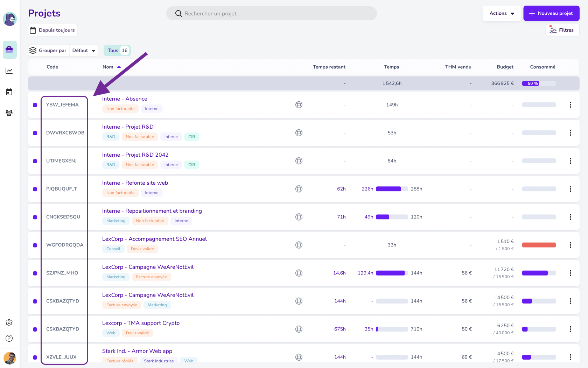This screenshot has height=368, width=588.
Task: Click globe icon for Lexcorp - TMA support Crypto
Action: (299, 329)
